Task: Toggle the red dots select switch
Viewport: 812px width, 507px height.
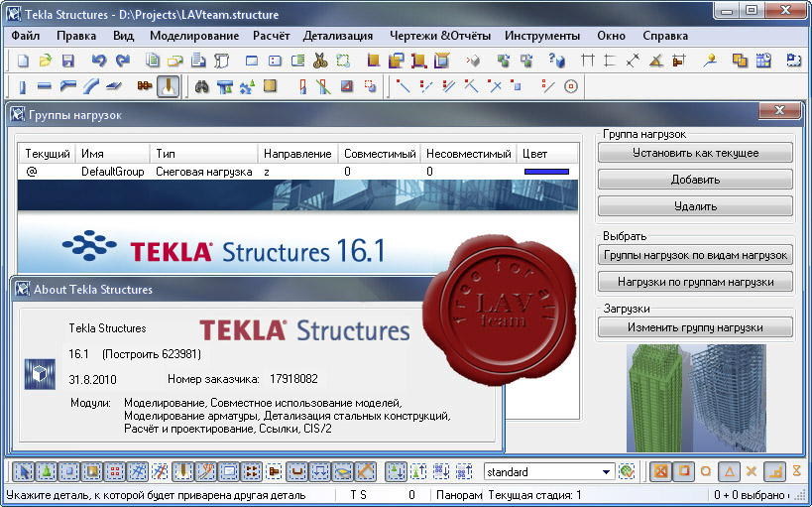Action: (x=115, y=471)
